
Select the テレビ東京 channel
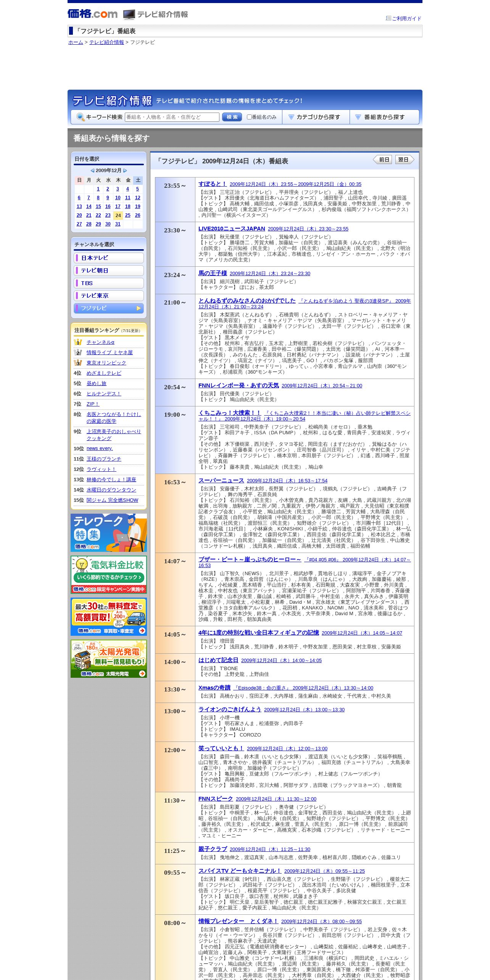click(x=109, y=296)
